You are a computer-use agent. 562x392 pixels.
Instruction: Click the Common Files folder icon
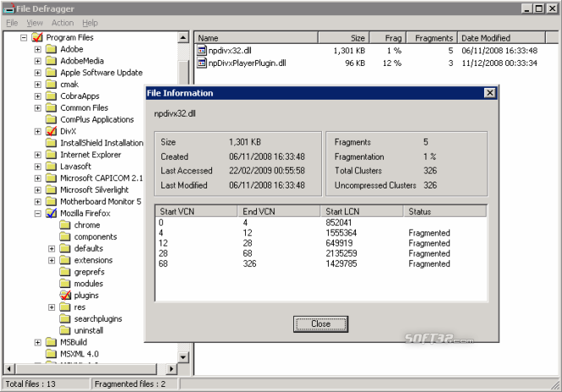(52, 108)
